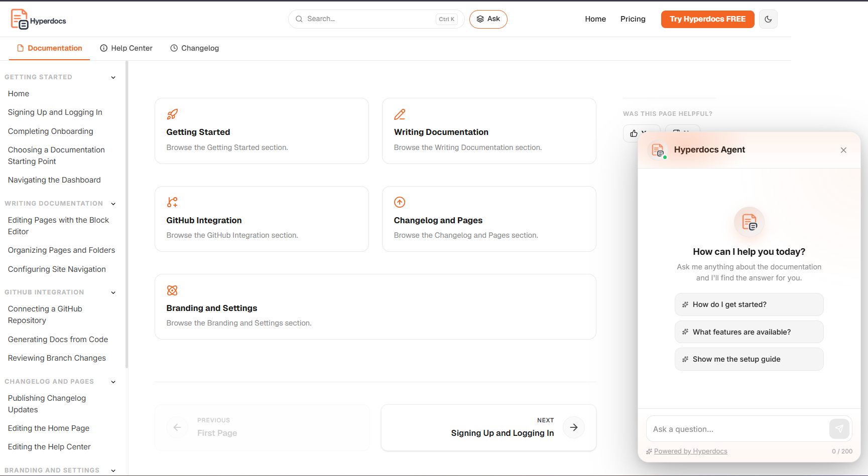Image resolution: width=868 pixels, height=476 pixels.
Task: Open Editing Pages with the Block Editor
Action: (58, 226)
